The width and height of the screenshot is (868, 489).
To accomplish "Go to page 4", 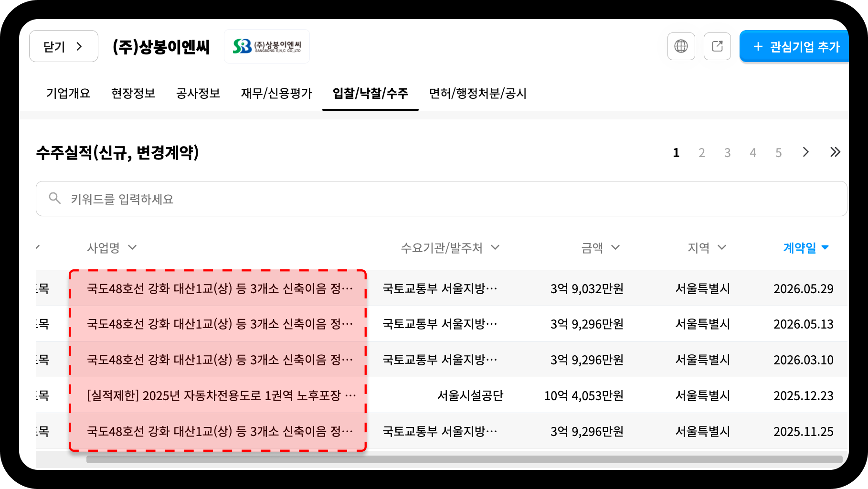I will 753,153.
